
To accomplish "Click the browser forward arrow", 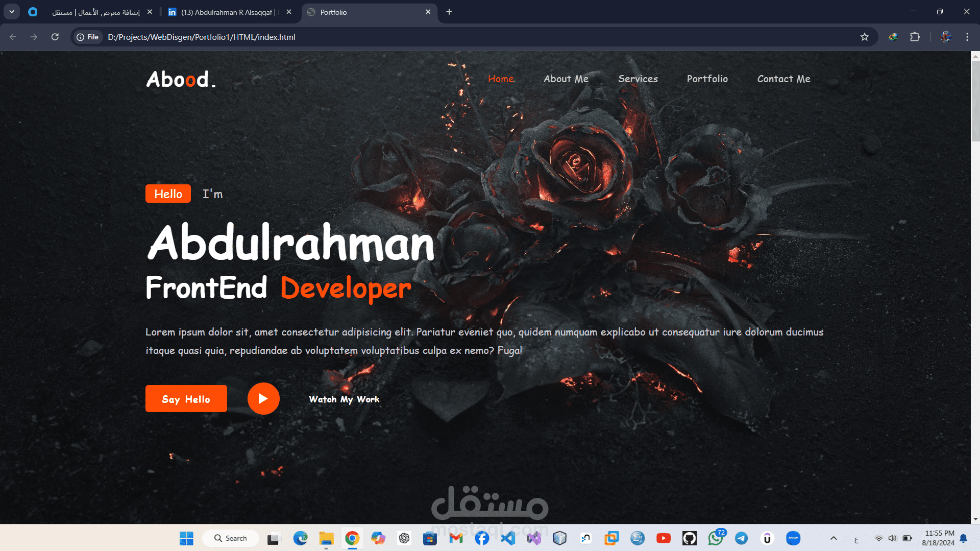I will pyautogui.click(x=34, y=37).
